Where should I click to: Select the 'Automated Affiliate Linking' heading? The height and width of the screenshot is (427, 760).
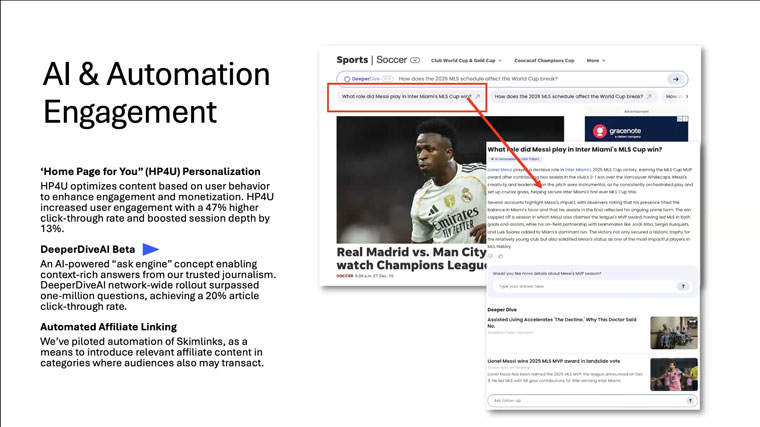[109, 327]
